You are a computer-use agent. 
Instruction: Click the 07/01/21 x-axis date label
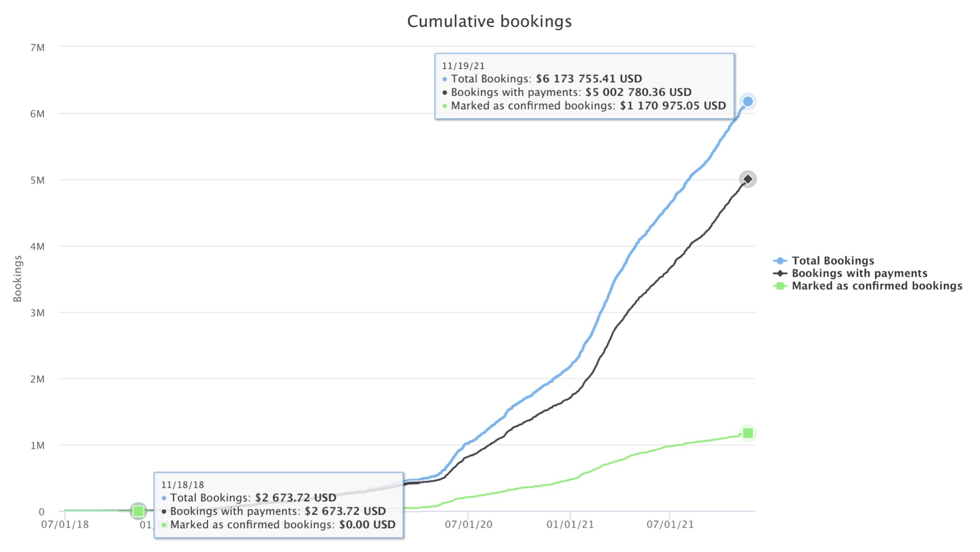[670, 524]
